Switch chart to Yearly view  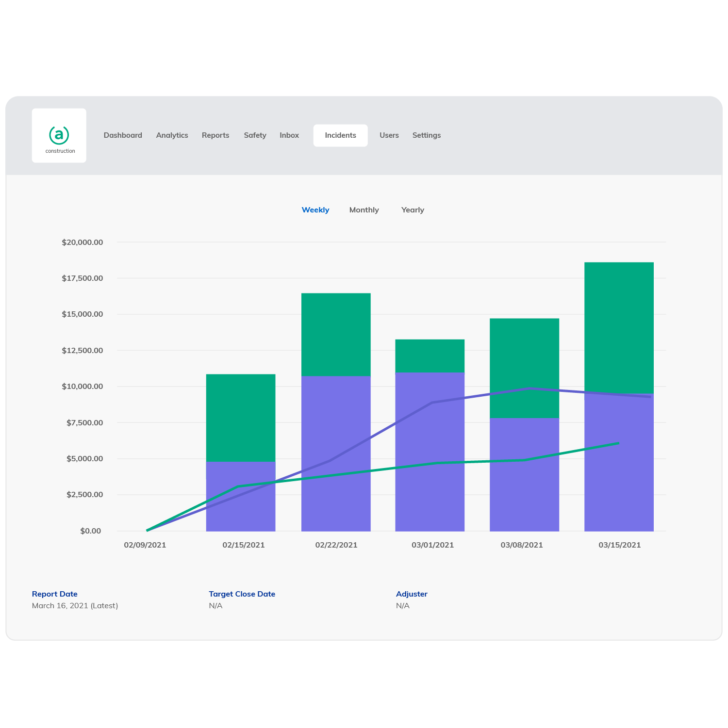413,210
